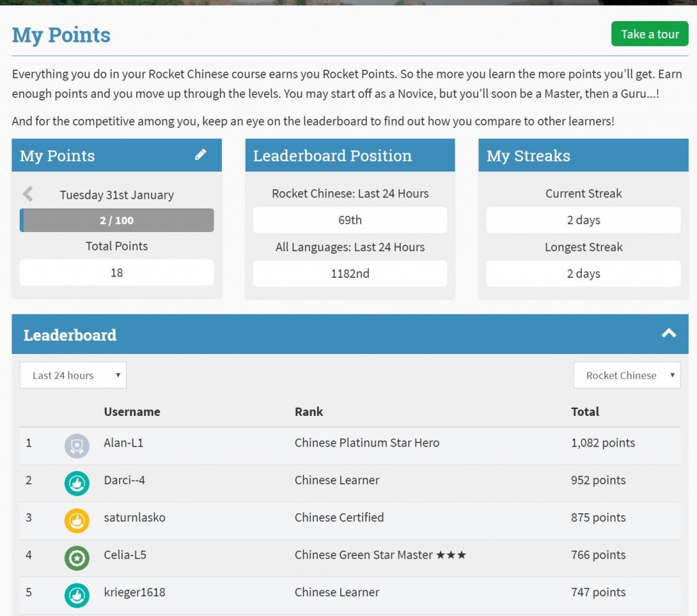Click the Leaderboard Position card header
This screenshot has width=697, height=616.
click(351, 155)
